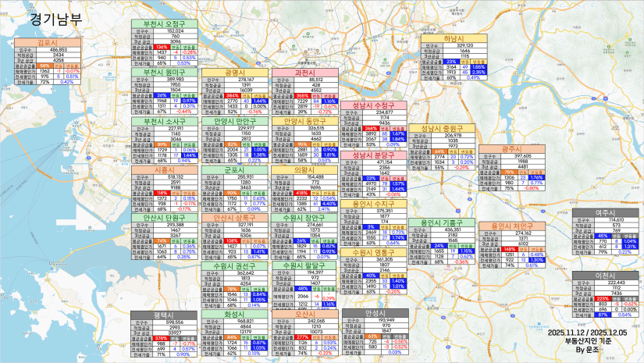Click the 평택시 region header

pyautogui.click(x=164, y=313)
